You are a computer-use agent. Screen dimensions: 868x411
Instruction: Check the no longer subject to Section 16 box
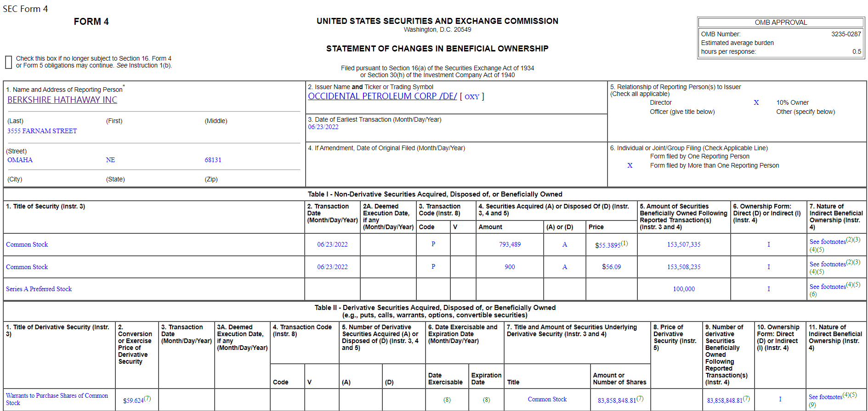click(x=8, y=62)
